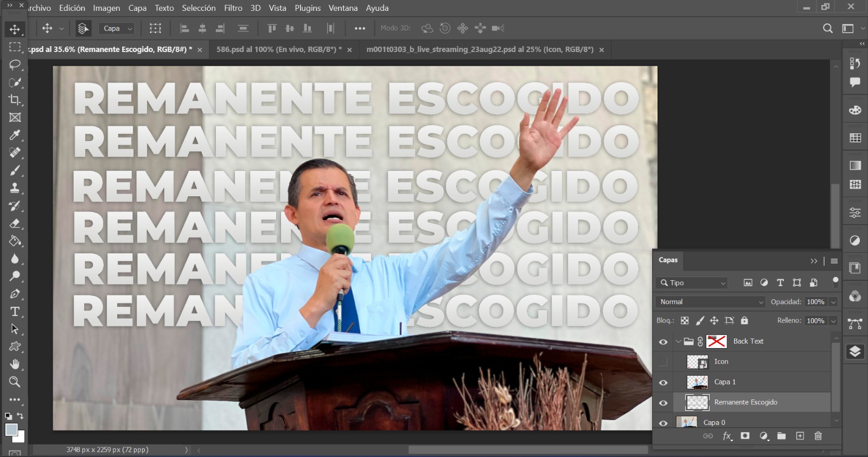Create a new layer group
This screenshot has width=868, height=457.
click(781, 436)
